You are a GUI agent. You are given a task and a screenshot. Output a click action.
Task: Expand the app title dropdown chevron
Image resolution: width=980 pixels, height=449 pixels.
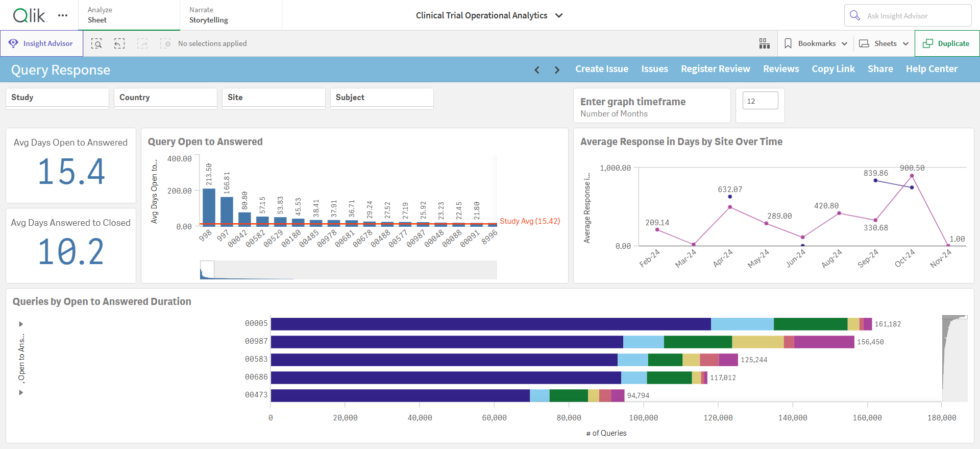(559, 15)
